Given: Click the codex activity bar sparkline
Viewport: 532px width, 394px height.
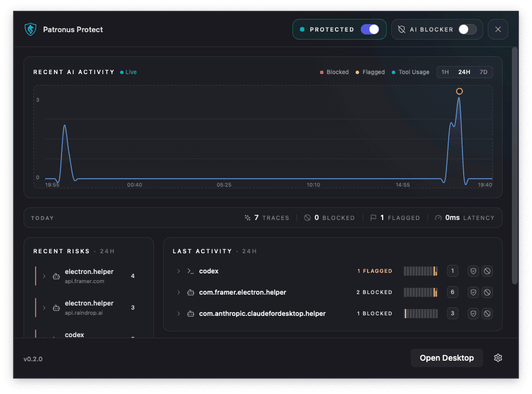Looking at the screenshot, I should click(x=421, y=271).
